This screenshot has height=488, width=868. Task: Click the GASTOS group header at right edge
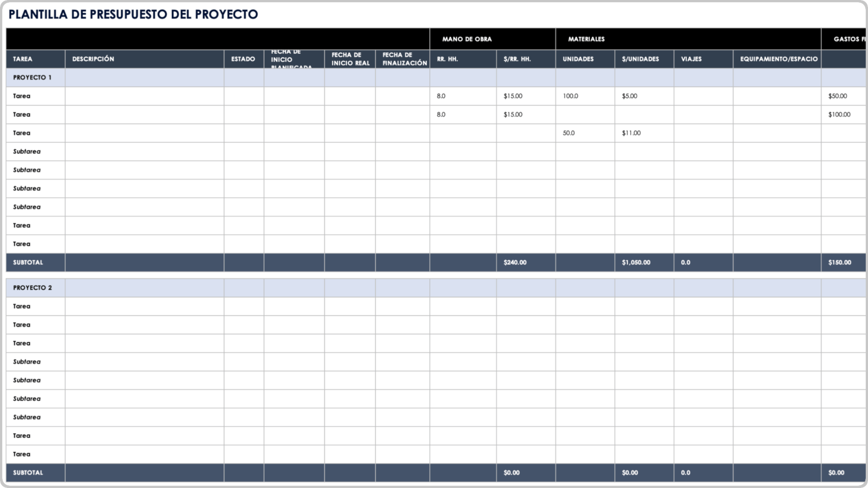click(844, 39)
